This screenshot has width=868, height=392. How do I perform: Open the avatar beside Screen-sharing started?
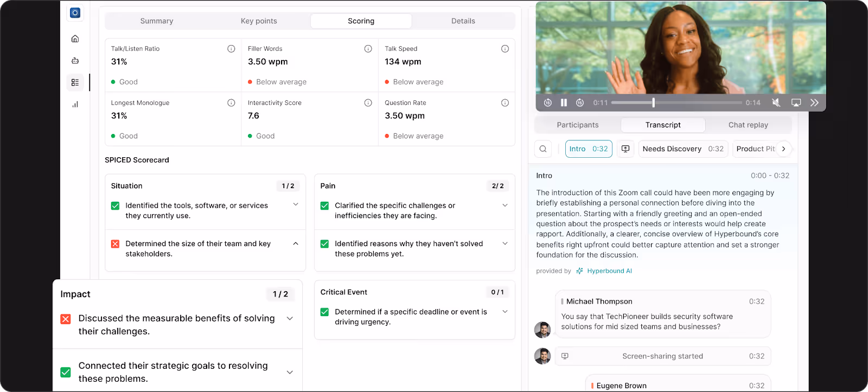(x=542, y=356)
